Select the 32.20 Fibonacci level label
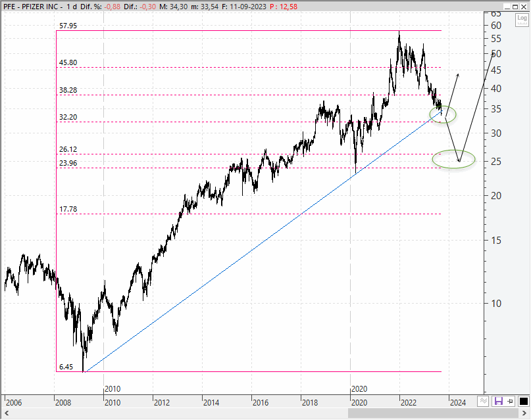Screen dimensions: 531x420 tap(68, 118)
